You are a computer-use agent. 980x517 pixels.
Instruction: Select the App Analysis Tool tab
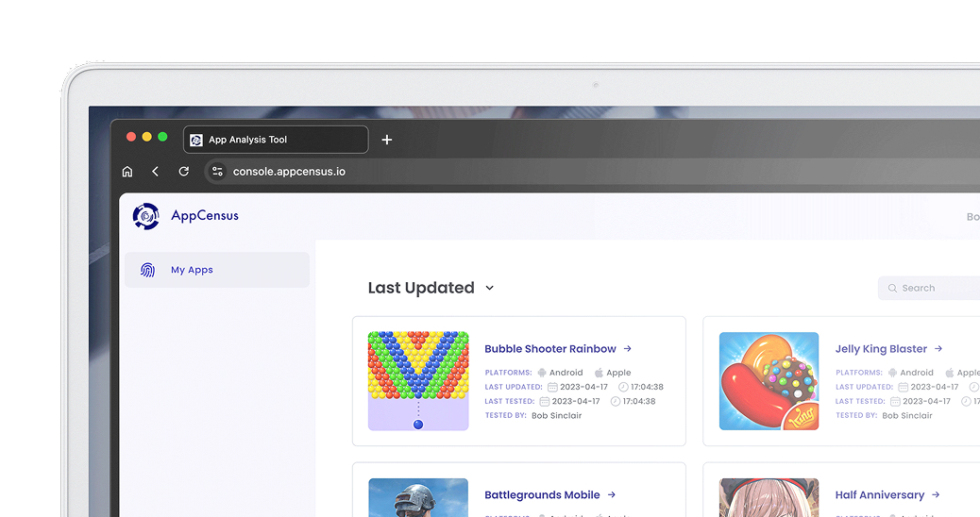[x=276, y=140]
